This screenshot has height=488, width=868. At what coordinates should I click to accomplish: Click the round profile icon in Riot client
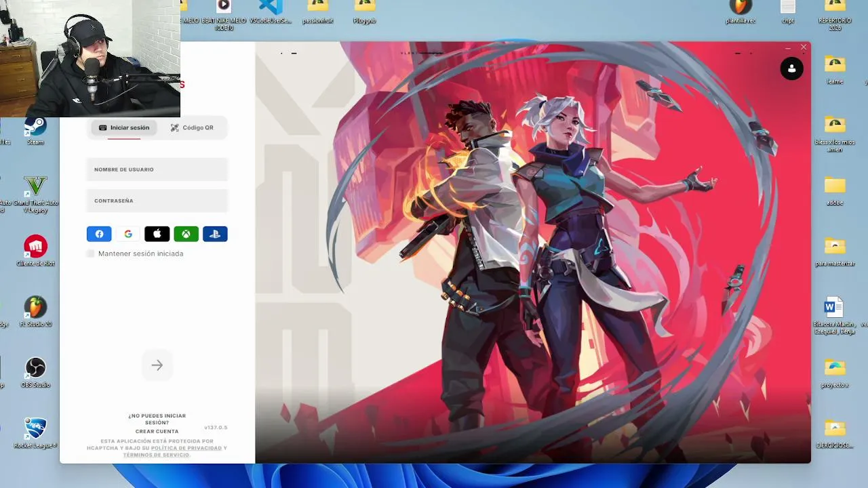pyautogui.click(x=791, y=68)
